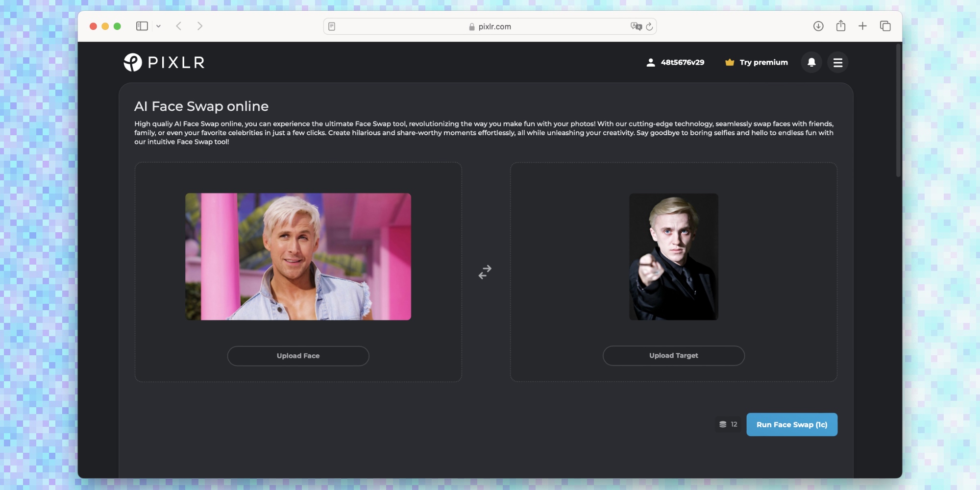Show tab overview in the browser
This screenshot has width=980, height=490.
pyautogui.click(x=886, y=25)
